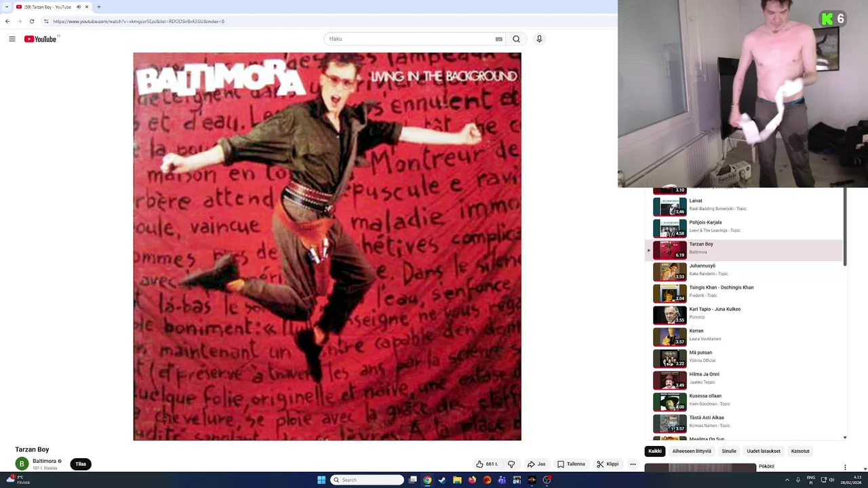Play Tästä Asti Aikaa playlist item
This screenshot has height=488, width=868.
coord(743,423)
